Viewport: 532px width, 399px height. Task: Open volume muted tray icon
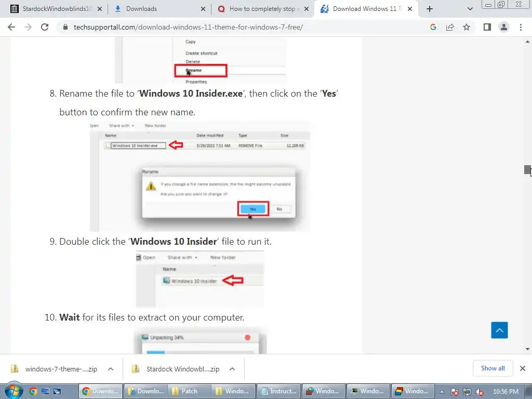tap(480, 392)
